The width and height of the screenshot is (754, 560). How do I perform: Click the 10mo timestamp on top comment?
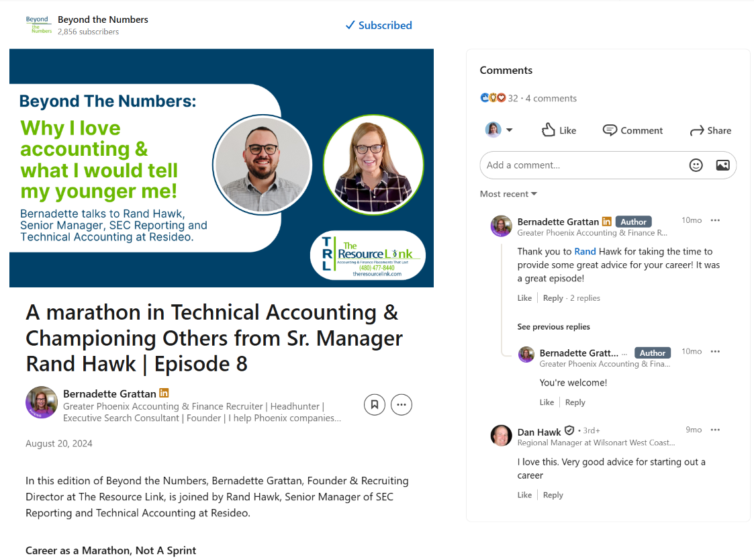pos(692,220)
